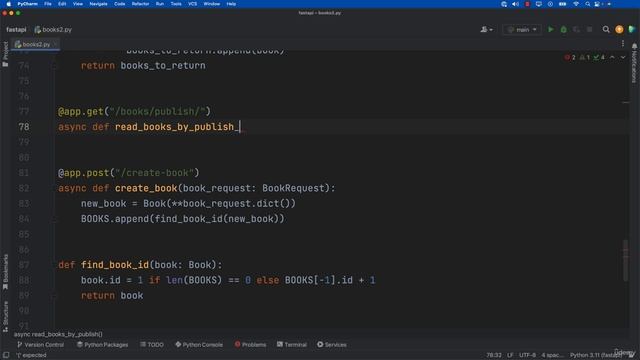Open the PyCharm application menu

coord(27,4)
